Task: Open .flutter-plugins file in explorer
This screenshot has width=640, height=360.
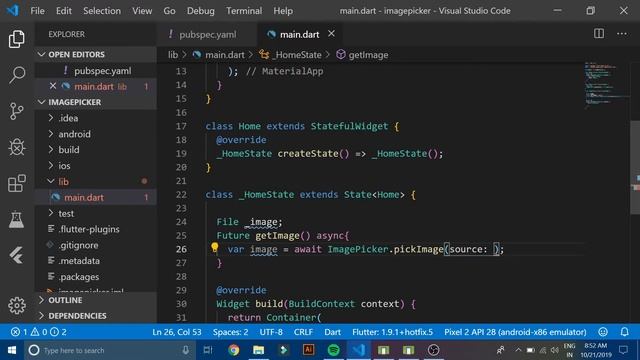Action: tap(96, 229)
